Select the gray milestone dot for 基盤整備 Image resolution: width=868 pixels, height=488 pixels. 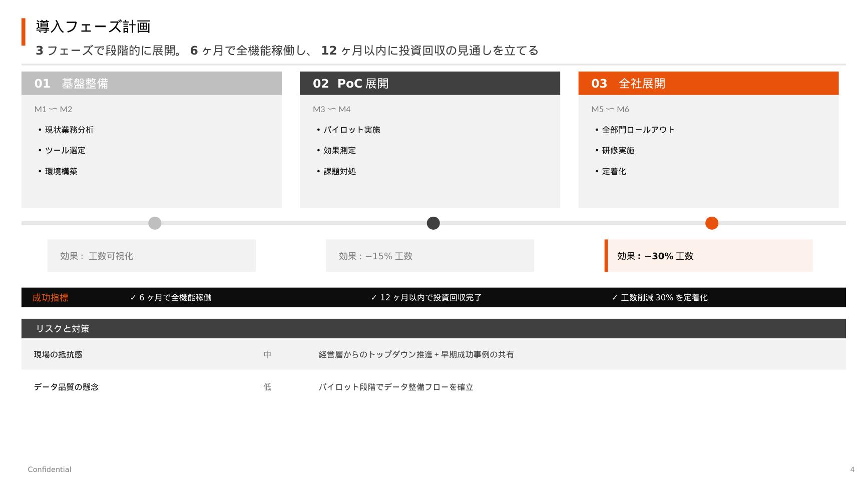pyautogui.click(x=154, y=223)
